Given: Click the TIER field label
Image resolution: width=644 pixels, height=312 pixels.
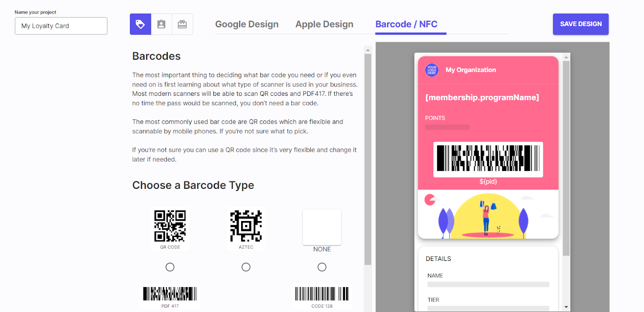Looking at the screenshot, I should [x=433, y=300].
